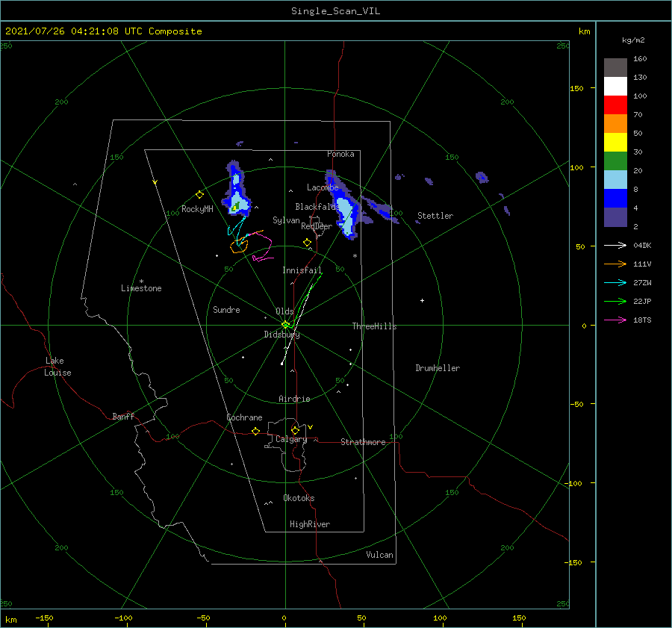Click the small echo northeast of Stettler
This screenshot has width=672, height=628.
[x=482, y=177]
